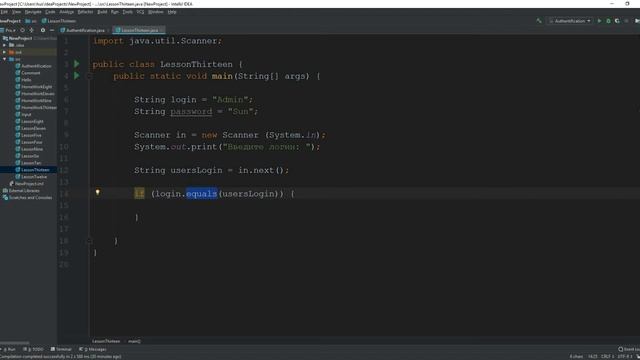This screenshot has width=640, height=360.
Task: Click the underlined password variable in code
Action: pyautogui.click(x=191, y=111)
